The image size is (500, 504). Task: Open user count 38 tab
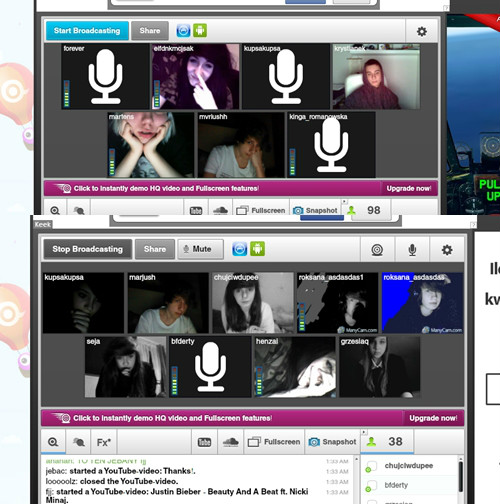[x=387, y=442]
